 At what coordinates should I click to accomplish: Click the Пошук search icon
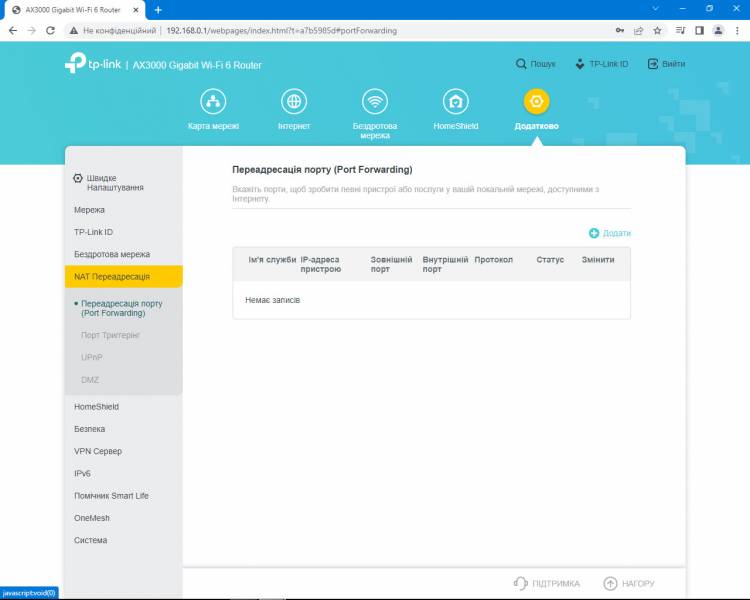[521, 64]
